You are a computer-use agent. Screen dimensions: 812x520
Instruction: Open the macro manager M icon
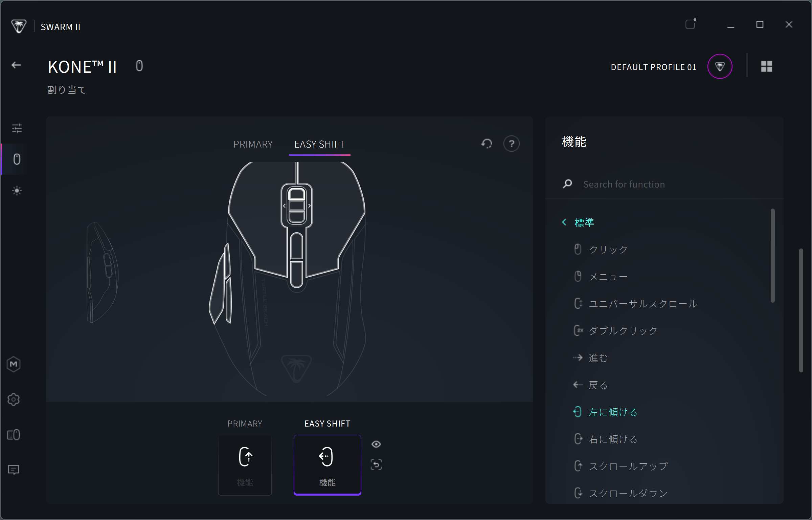[14, 364]
